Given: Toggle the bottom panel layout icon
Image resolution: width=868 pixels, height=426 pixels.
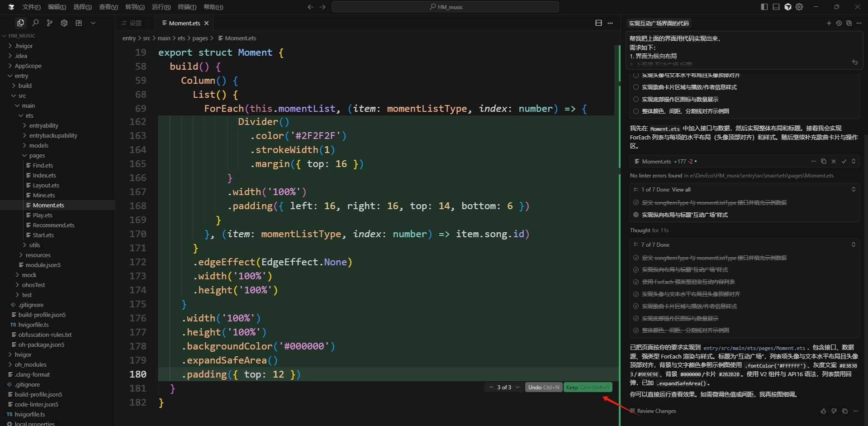Looking at the screenshot, I should point(776,7).
